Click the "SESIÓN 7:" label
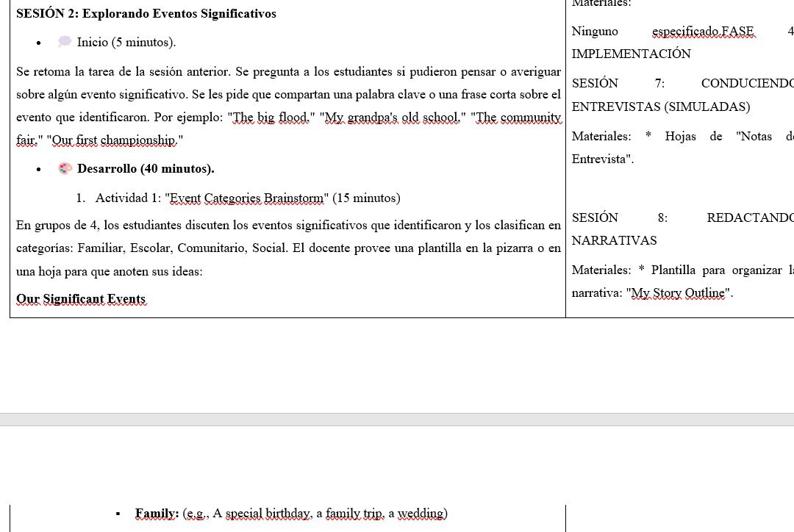 (x=618, y=84)
